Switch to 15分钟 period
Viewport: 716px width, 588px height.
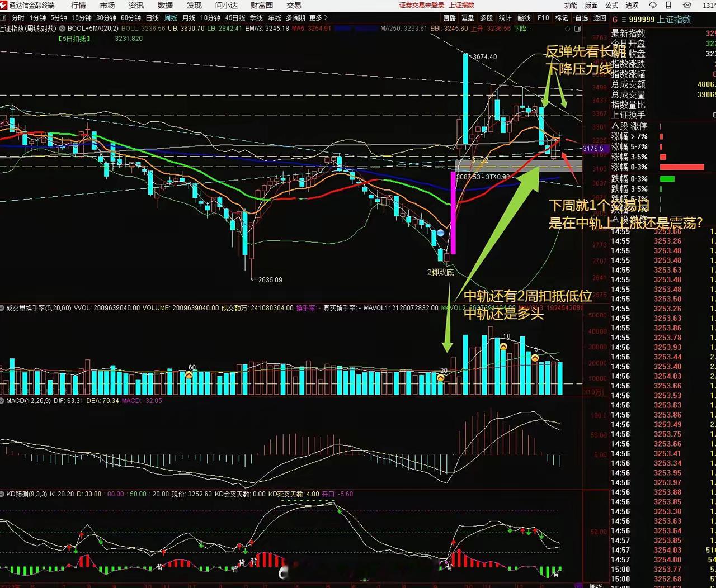(x=81, y=18)
